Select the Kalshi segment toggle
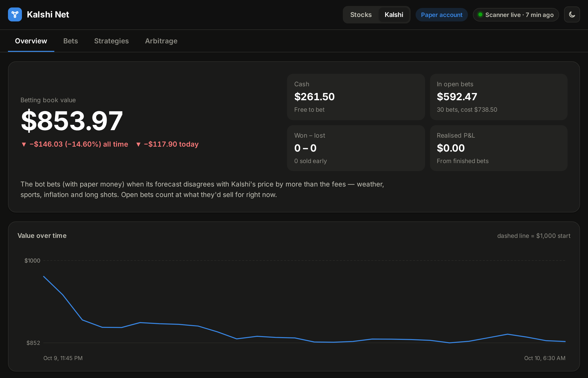This screenshot has height=378, width=588. (x=394, y=15)
